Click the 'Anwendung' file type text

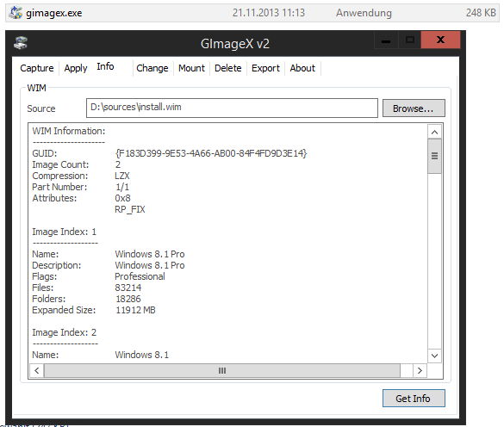[x=364, y=13]
